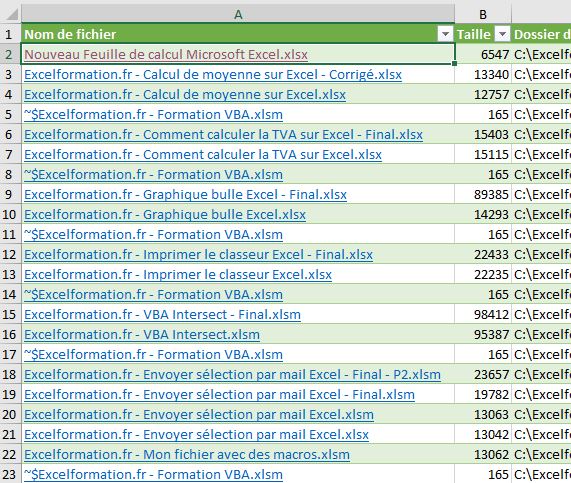Viewport: 571px width, 483px height.
Task: Open Calcul de moyenne sur Excel.xlsx link in row 4
Action: [185, 95]
